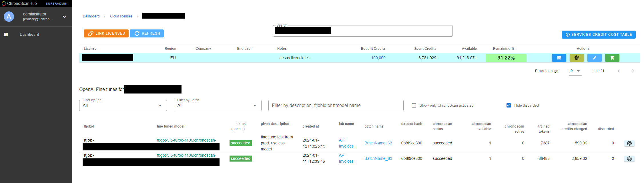Expand the administrator account chevron
This screenshot has width=644, height=183.
click(64, 17)
